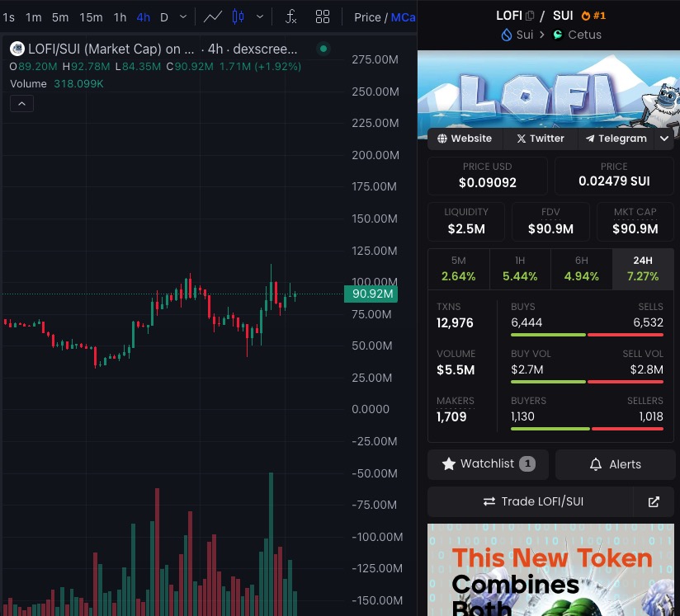This screenshot has width=680, height=616.
Task: Select the 4h timeframe option
Action: (x=142, y=16)
